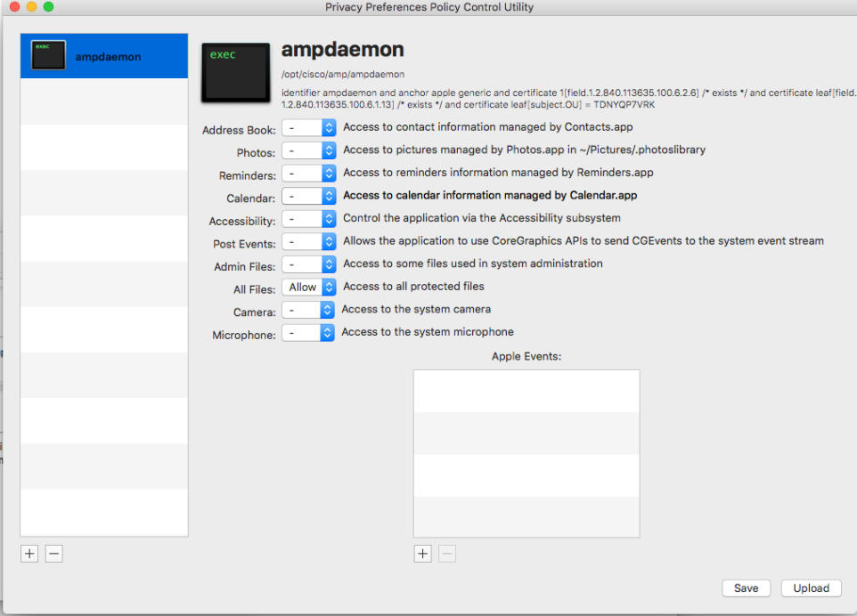Click the system administration files description
This screenshot has height=616, width=857.
(x=473, y=263)
